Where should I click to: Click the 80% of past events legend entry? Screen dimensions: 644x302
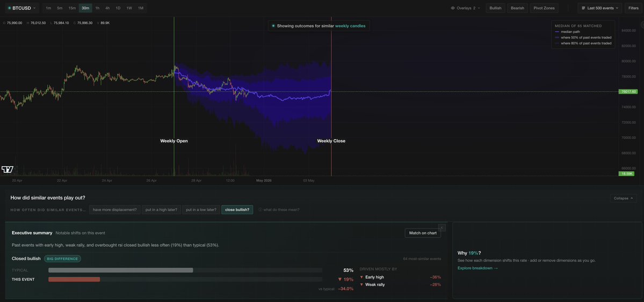click(583, 43)
